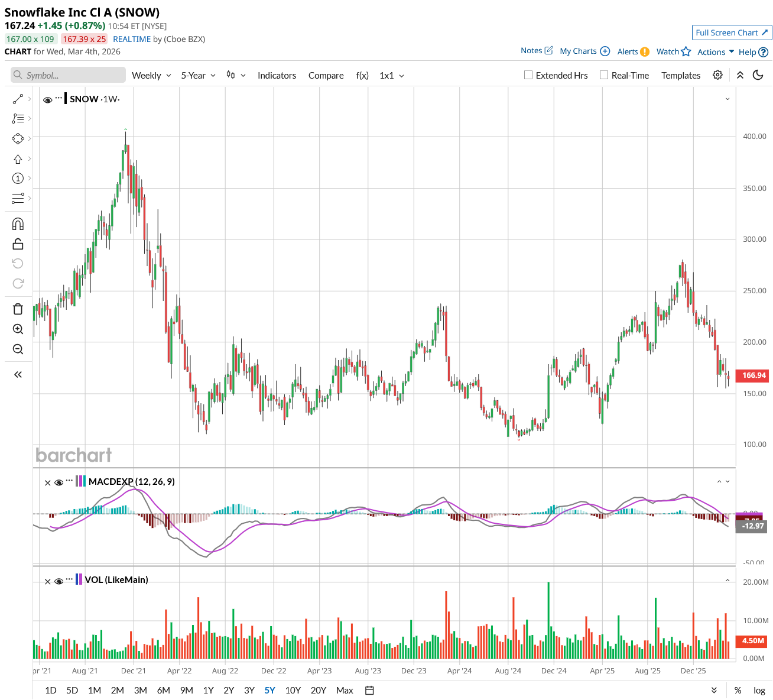The width and height of the screenshot is (773, 700).
Task: Select the 1Y time range
Action: [208, 691]
